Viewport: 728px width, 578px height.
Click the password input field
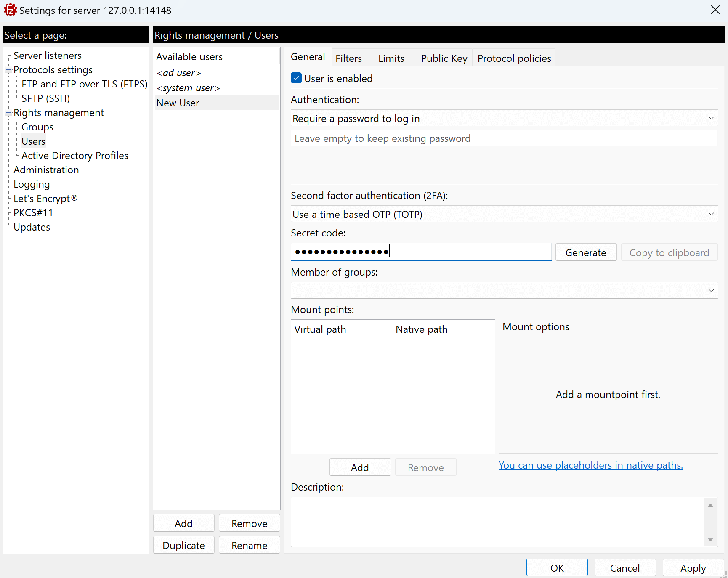(x=504, y=138)
